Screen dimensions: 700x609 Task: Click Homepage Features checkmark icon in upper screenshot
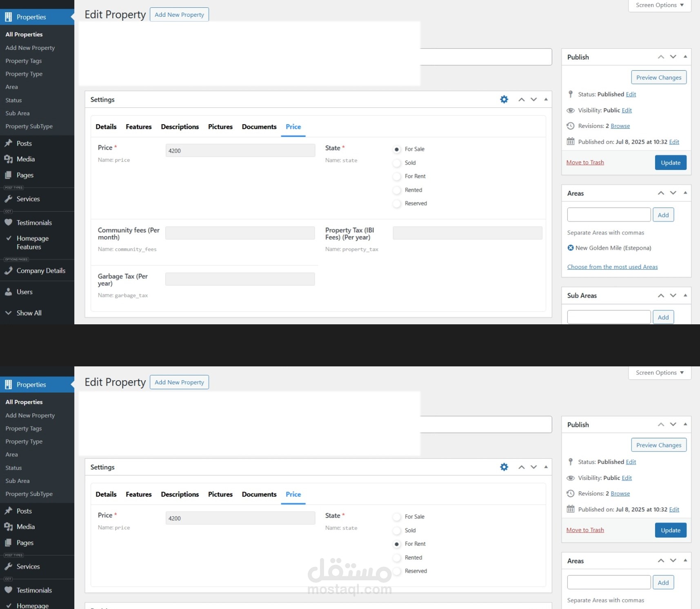pos(9,238)
